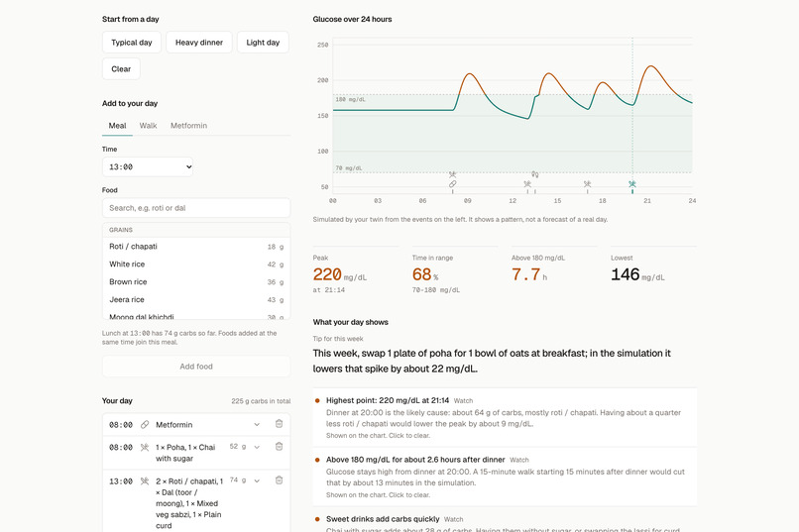This screenshot has height=532, width=799.
Task: Pick Moong dal khichdi from the food list
Action: 196,316
